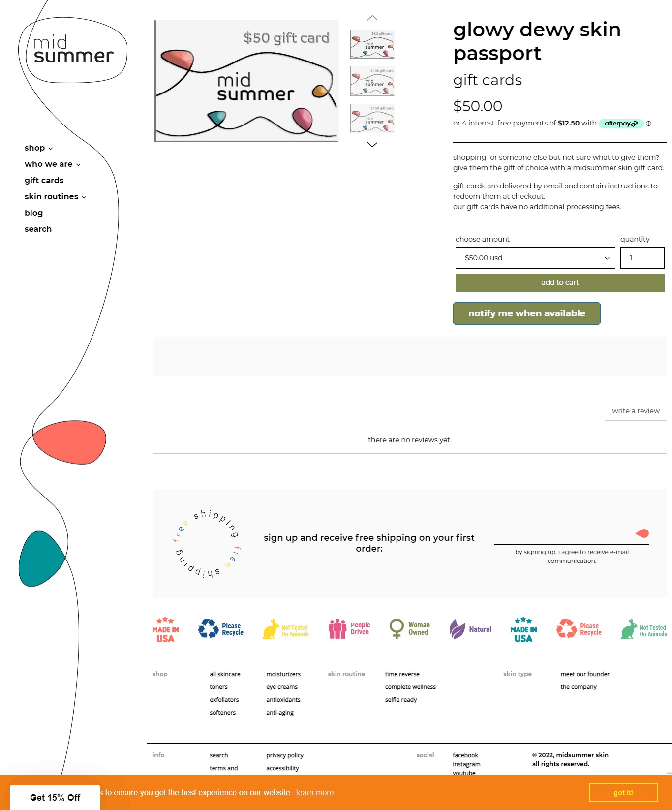
Task: Open the write a review form
Action: (x=635, y=411)
